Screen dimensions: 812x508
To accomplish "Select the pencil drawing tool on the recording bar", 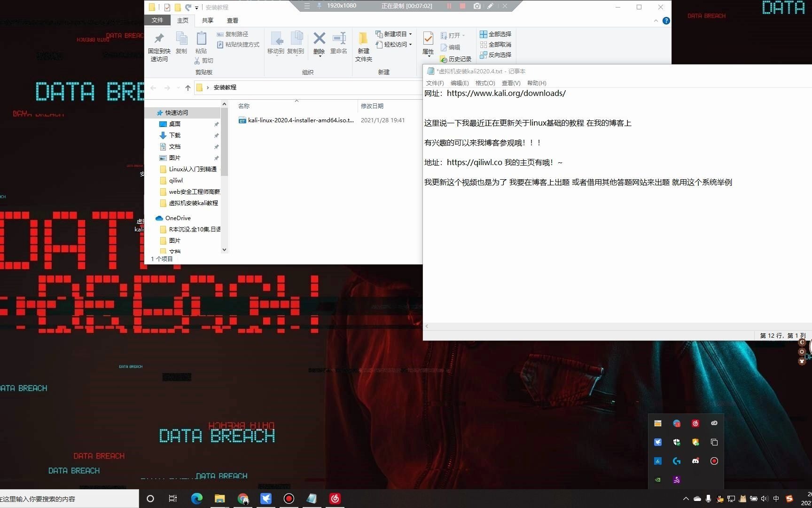I will [x=490, y=6].
